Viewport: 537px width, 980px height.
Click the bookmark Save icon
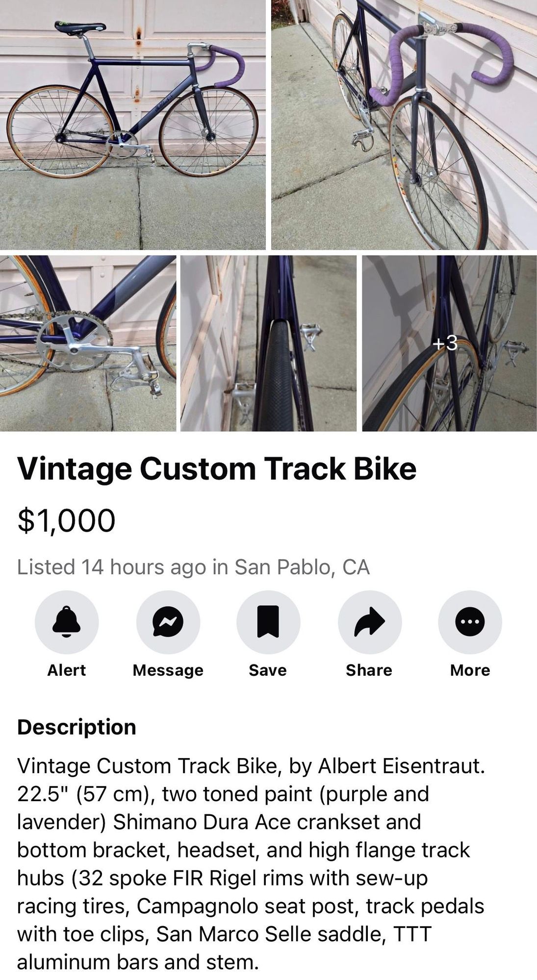pyautogui.click(x=268, y=622)
